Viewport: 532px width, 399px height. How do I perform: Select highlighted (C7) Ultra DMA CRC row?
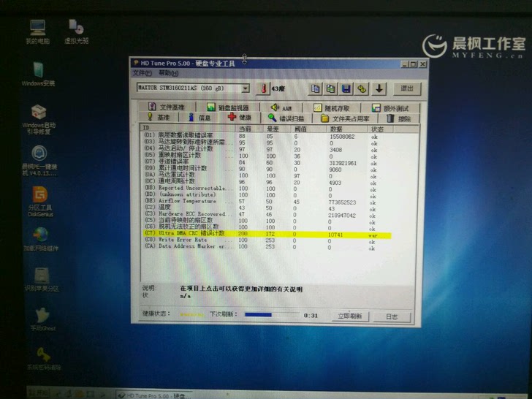tap(266, 234)
